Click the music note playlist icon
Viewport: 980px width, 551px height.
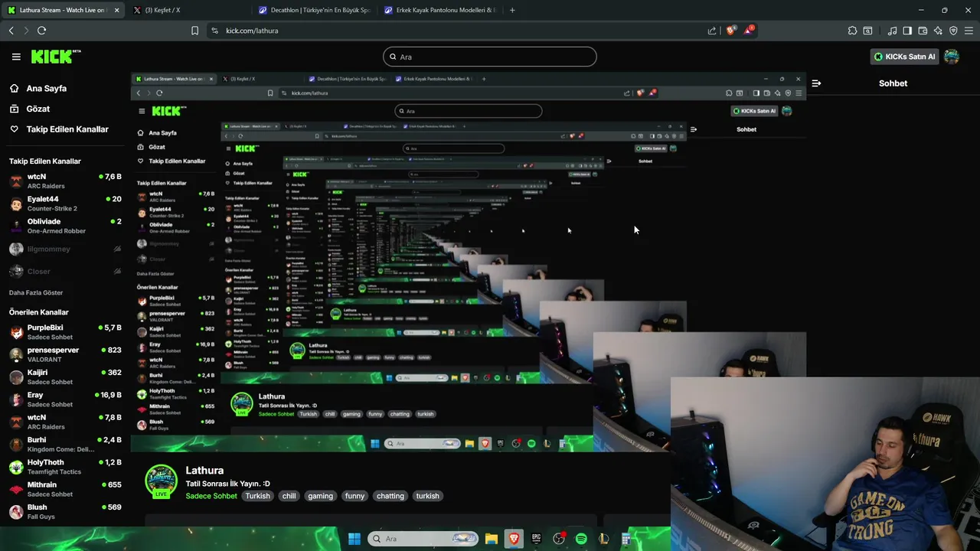[892, 31]
